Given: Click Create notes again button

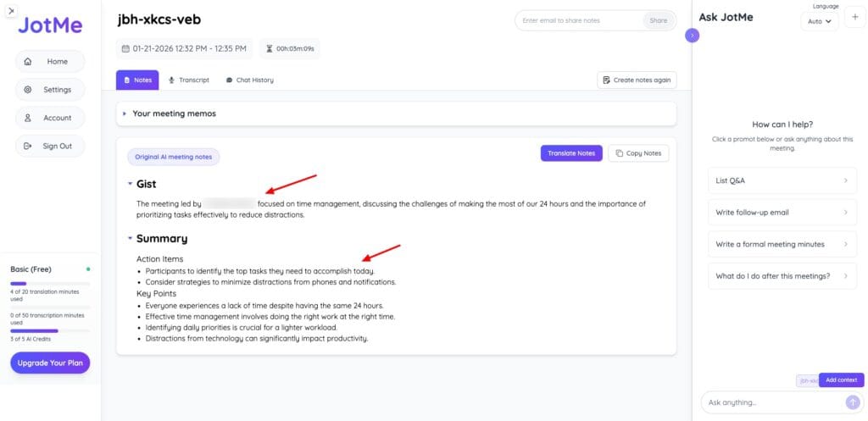Looking at the screenshot, I should click(637, 80).
